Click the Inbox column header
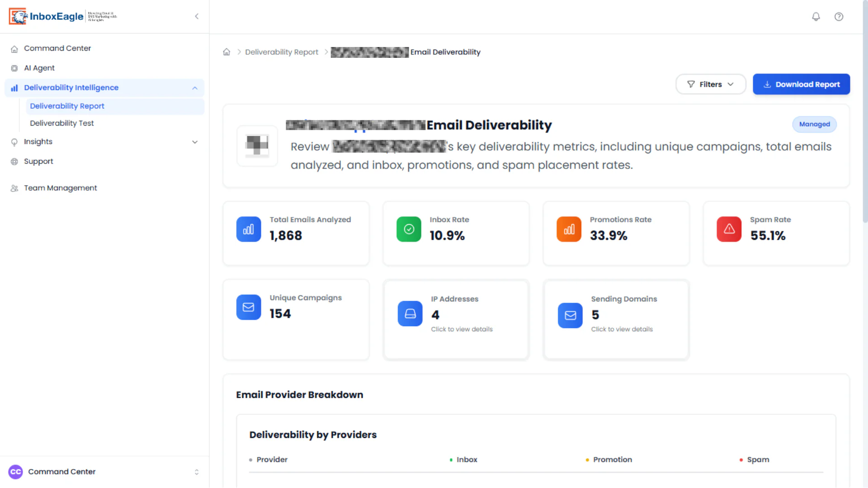This screenshot has height=488, width=868. tap(467, 460)
